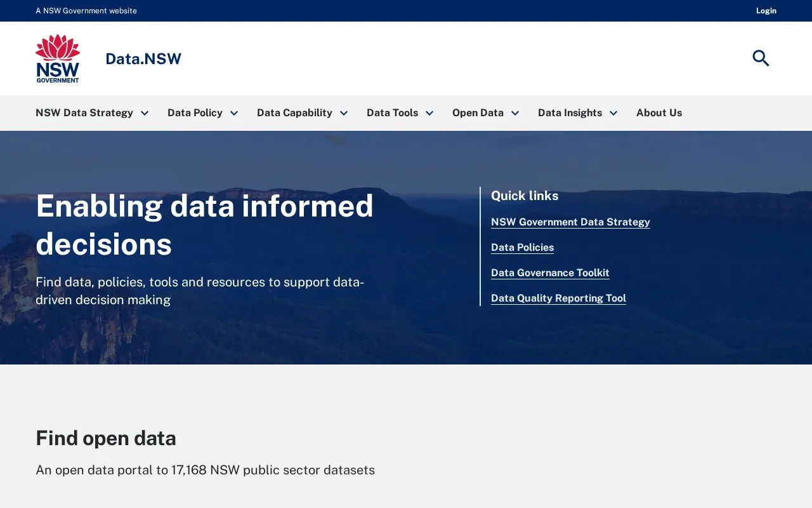Open the Data Governance Toolkit link
The width and height of the screenshot is (812, 508).
click(x=550, y=272)
